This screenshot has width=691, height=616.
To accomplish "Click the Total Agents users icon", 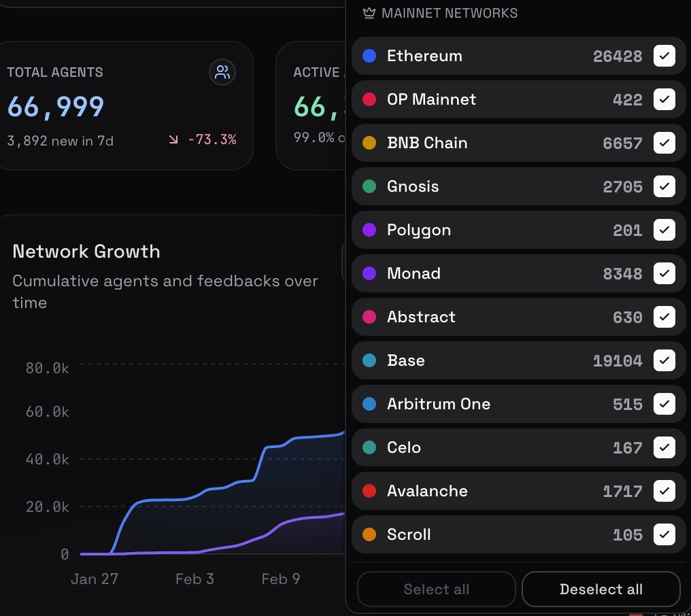I will click(222, 72).
